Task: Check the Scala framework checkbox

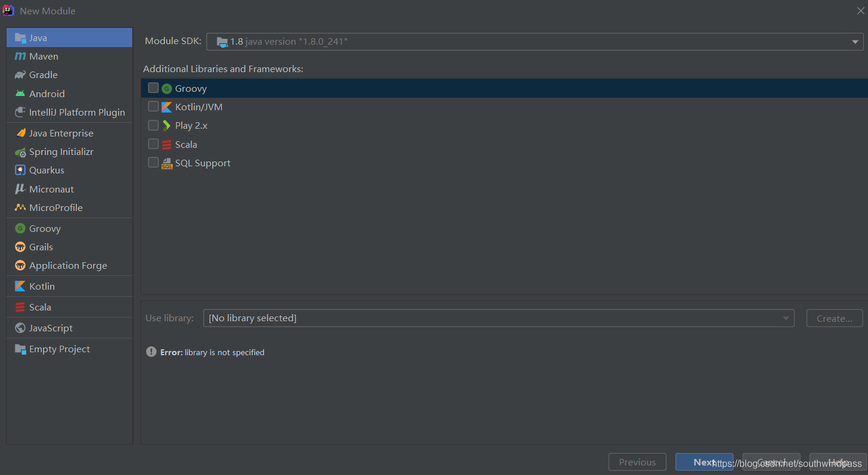Action: pos(153,144)
